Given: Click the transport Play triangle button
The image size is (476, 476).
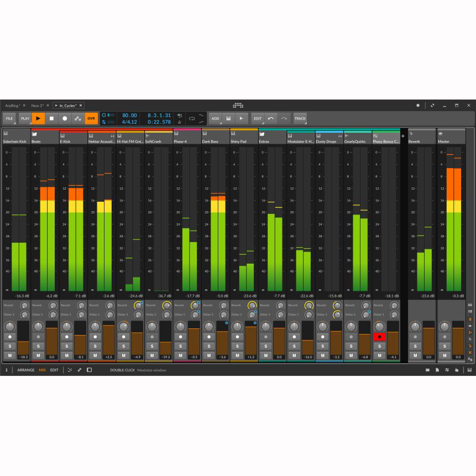Looking at the screenshot, I should pyautogui.click(x=38, y=118).
